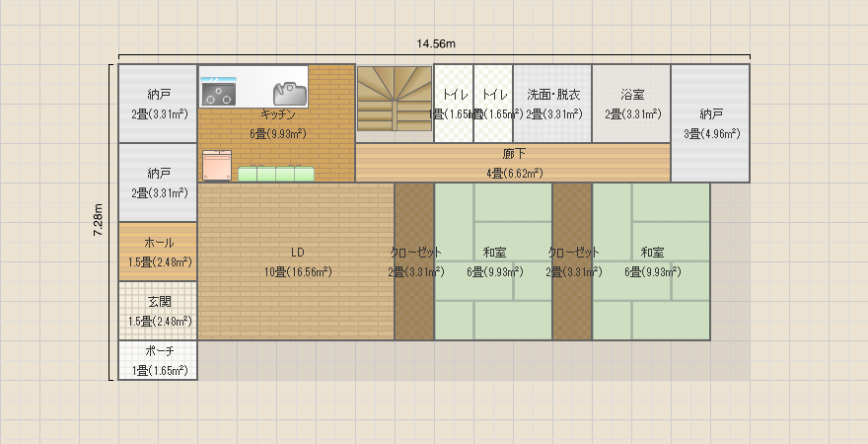Click the 14.56m width dimension label
868x444 pixels.
(x=436, y=43)
